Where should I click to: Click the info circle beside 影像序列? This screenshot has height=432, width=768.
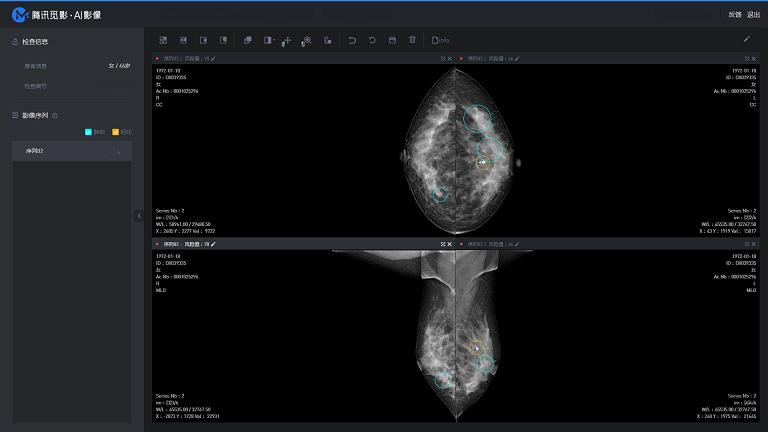(x=54, y=115)
